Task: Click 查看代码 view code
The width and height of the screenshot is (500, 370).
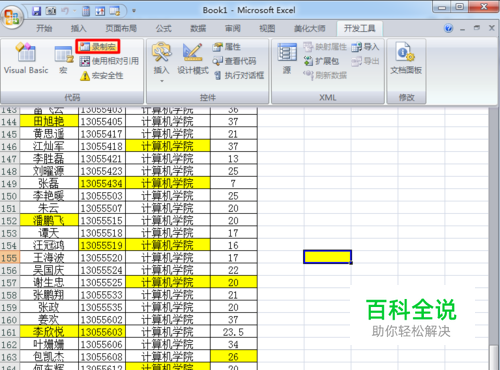Action: pos(234,61)
